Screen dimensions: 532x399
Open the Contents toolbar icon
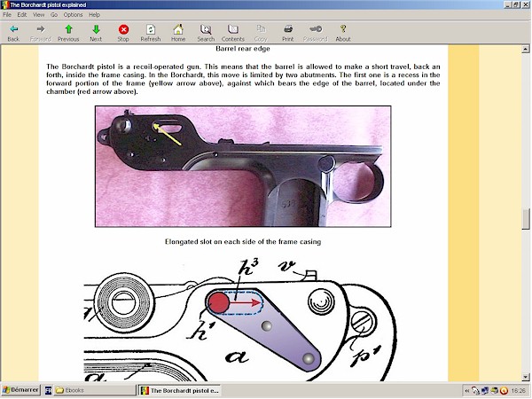233,29
